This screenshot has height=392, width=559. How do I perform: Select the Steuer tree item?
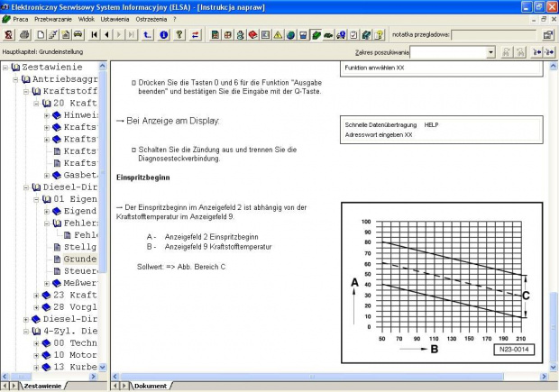point(80,271)
